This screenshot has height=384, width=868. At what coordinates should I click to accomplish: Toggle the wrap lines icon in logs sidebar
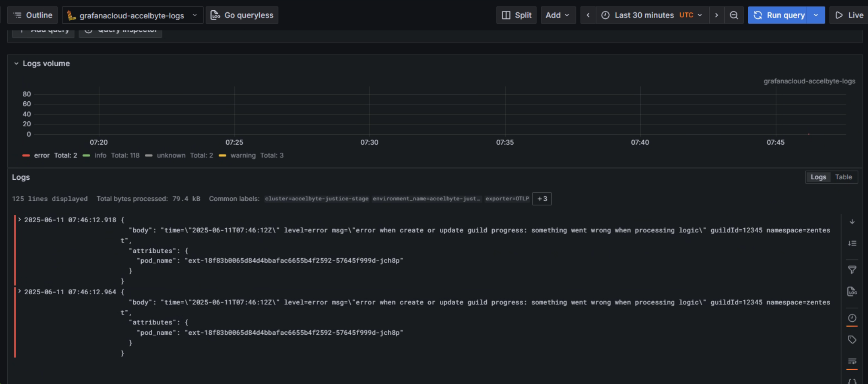[852, 361]
